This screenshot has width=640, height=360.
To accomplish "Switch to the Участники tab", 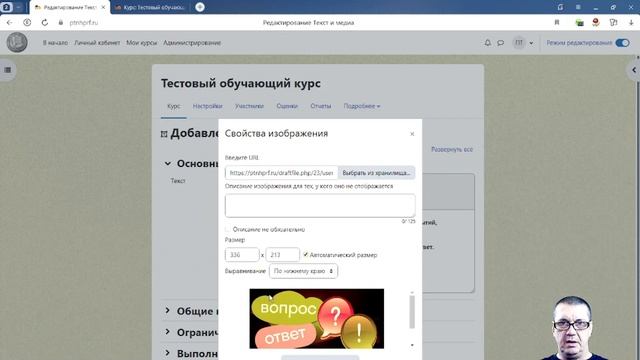I will coord(249,106).
